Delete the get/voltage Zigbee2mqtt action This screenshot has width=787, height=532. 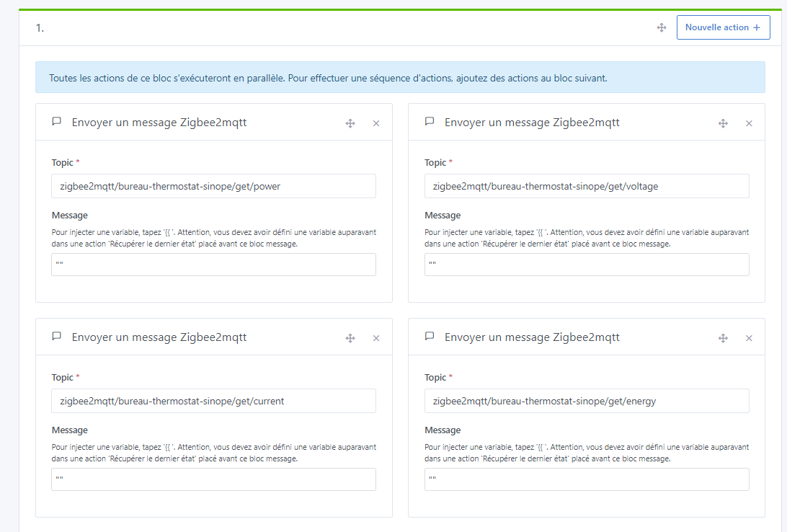749,123
